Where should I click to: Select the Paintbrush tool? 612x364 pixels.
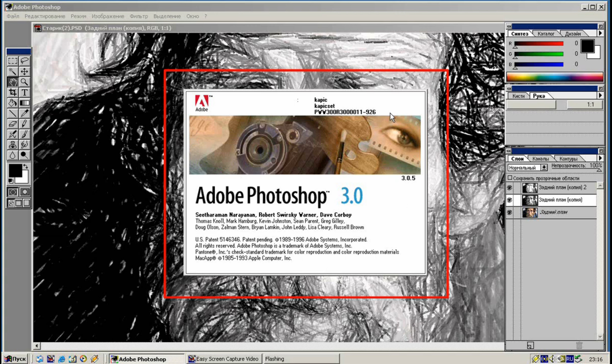tap(24, 134)
